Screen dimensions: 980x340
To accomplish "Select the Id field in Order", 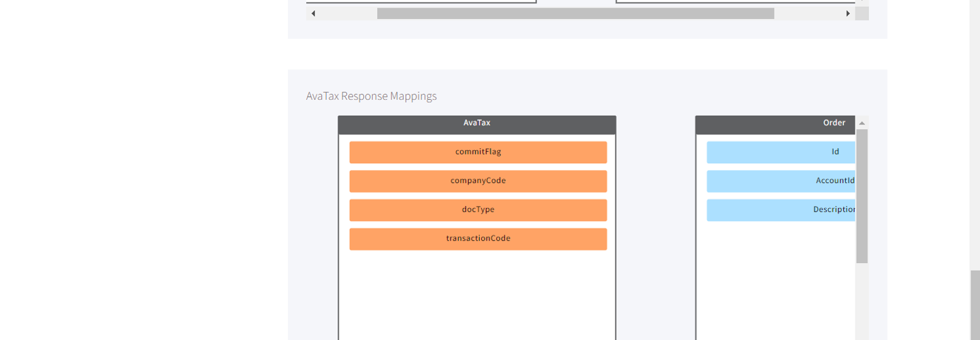I will click(x=781, y=152).
